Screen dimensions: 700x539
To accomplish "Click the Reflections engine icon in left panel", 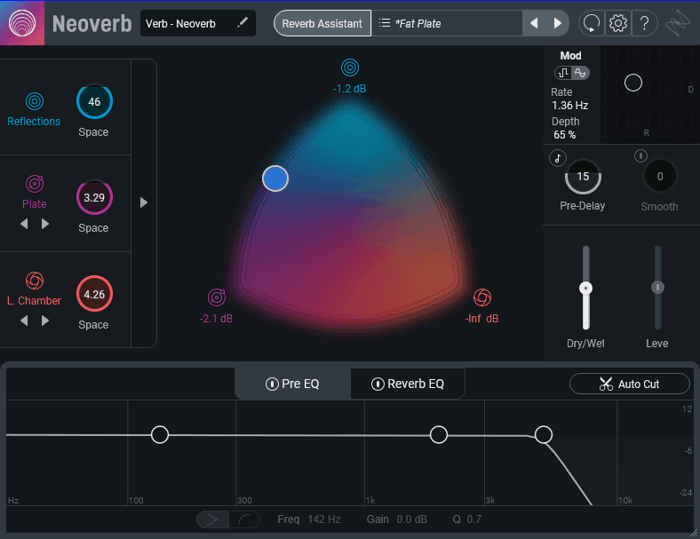I will [x=34, y=101].
